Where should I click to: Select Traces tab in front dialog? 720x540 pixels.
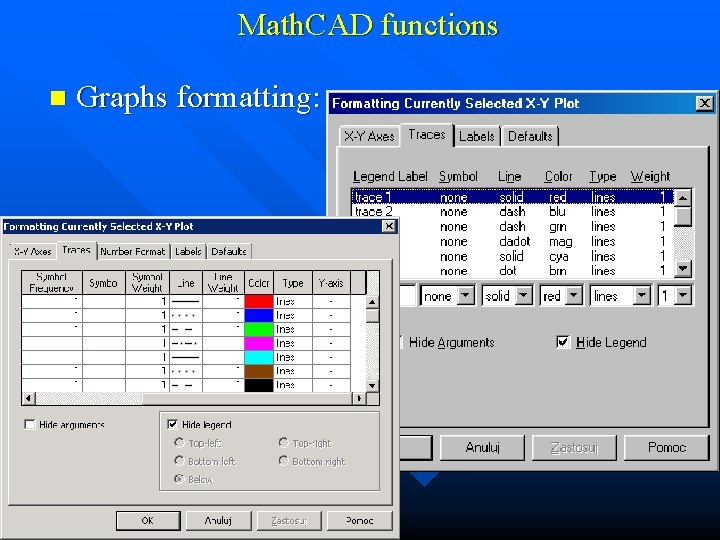[76, 250]
